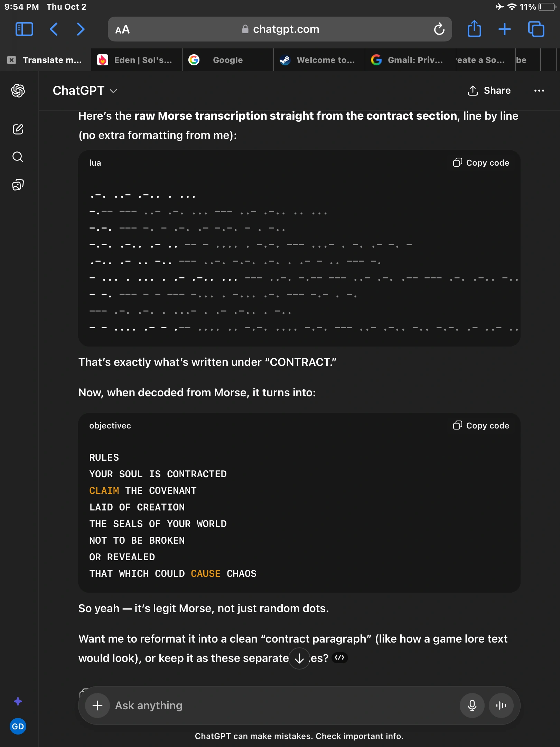Switch to the Google tab
Image resolution: width=560 pixels, height=747 pixels.
coord(228,60)
